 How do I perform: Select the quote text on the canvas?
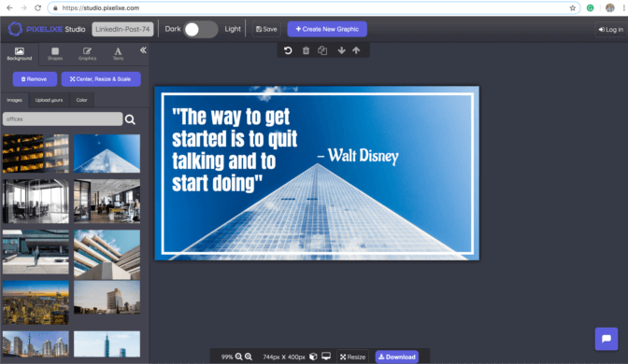pos(235,150)
